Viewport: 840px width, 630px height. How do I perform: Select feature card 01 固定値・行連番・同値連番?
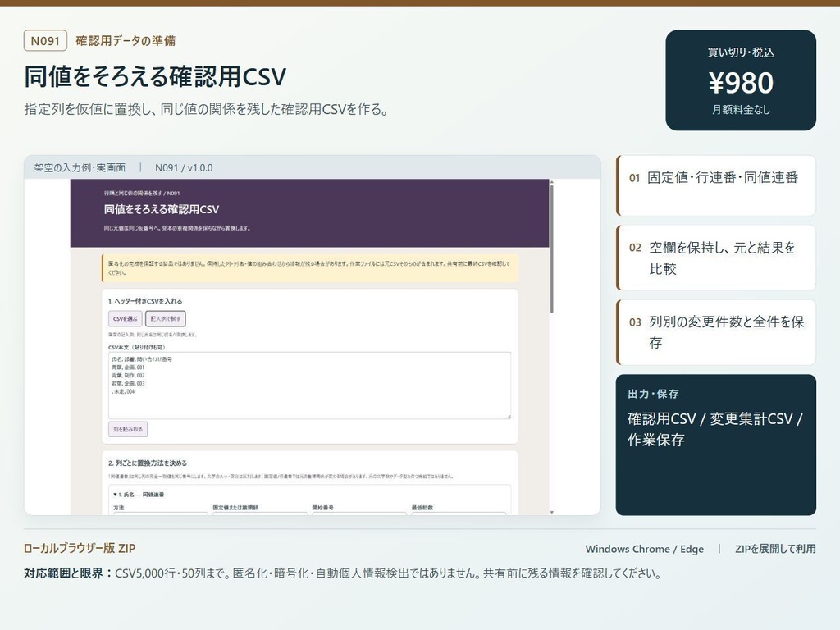click(x=716, y=185)
